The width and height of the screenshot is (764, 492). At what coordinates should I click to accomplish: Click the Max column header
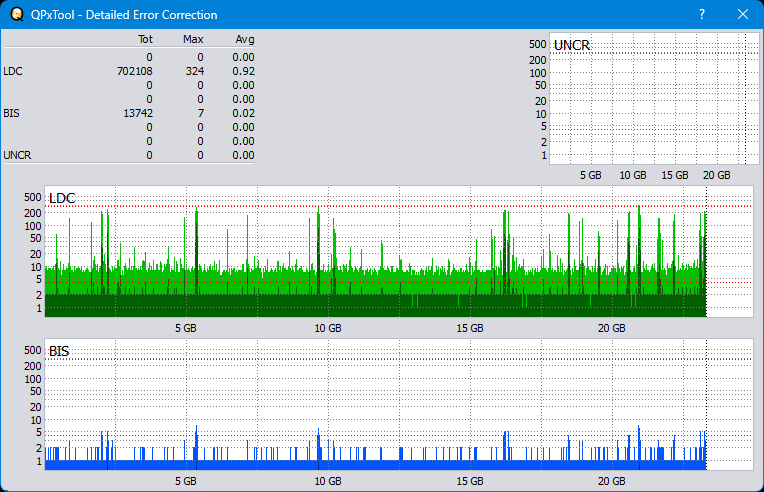click(x=193, y=39)
